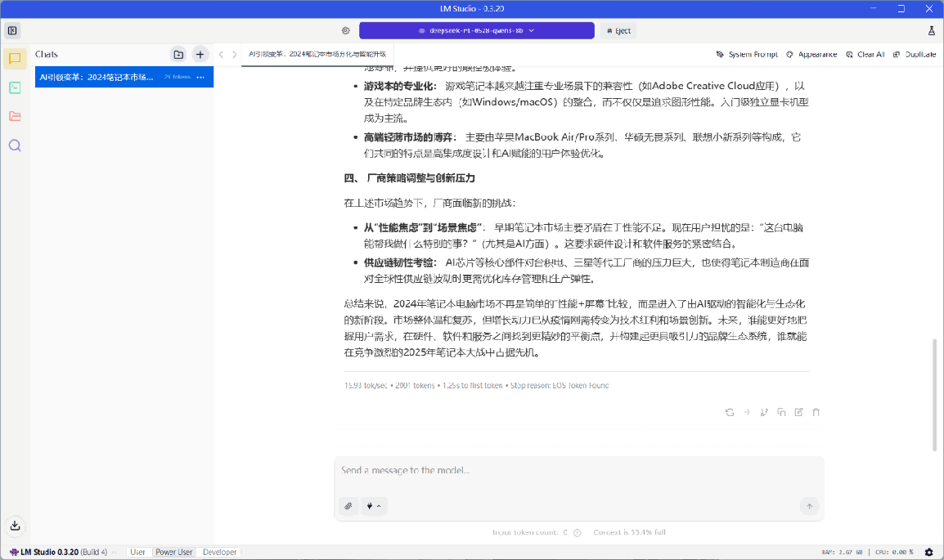The height and width of the screenshot is (560, 944).
Task: Delete the assistant message with trash icon
Action: (x=816, y=412)
